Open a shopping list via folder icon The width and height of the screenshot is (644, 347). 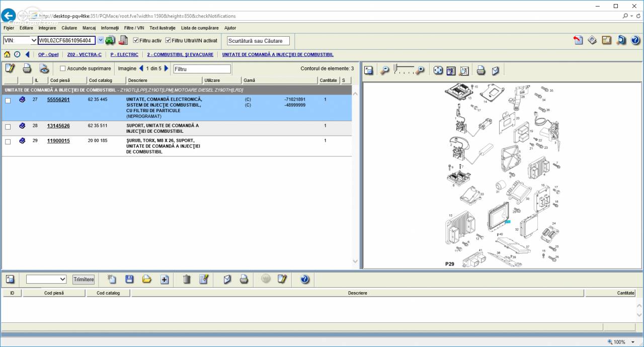(146, 279)
